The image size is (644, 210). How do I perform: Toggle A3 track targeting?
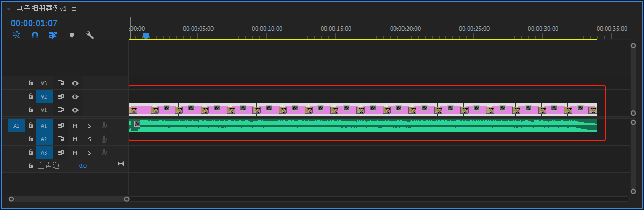point(44,152)
